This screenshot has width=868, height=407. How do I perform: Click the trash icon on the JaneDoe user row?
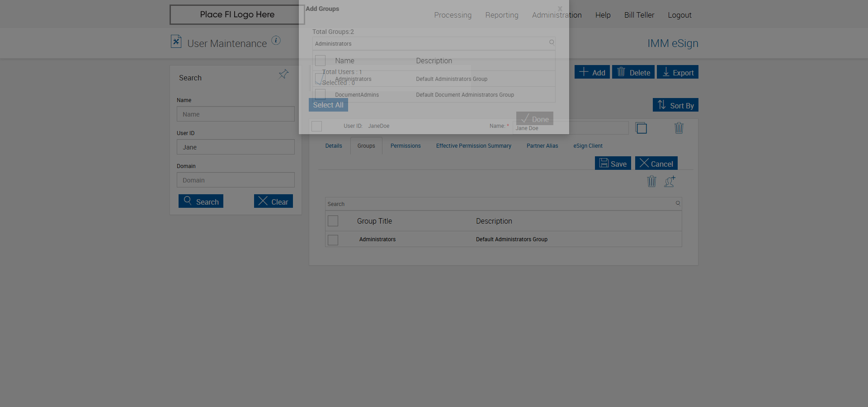[679, 128]
